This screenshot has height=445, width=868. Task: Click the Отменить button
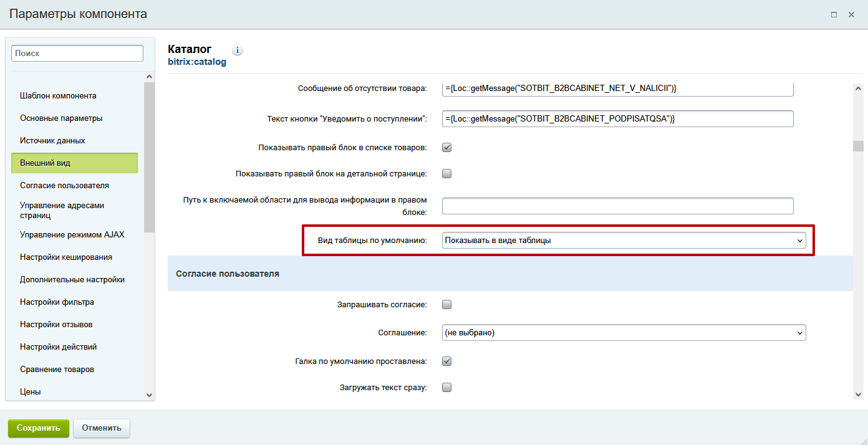[101, 428]
